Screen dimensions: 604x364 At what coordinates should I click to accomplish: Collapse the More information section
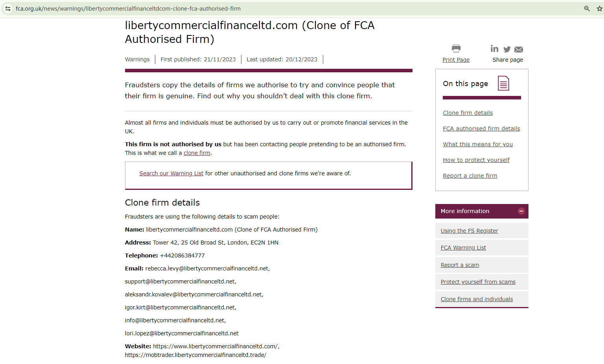click(x=521, y=211)
